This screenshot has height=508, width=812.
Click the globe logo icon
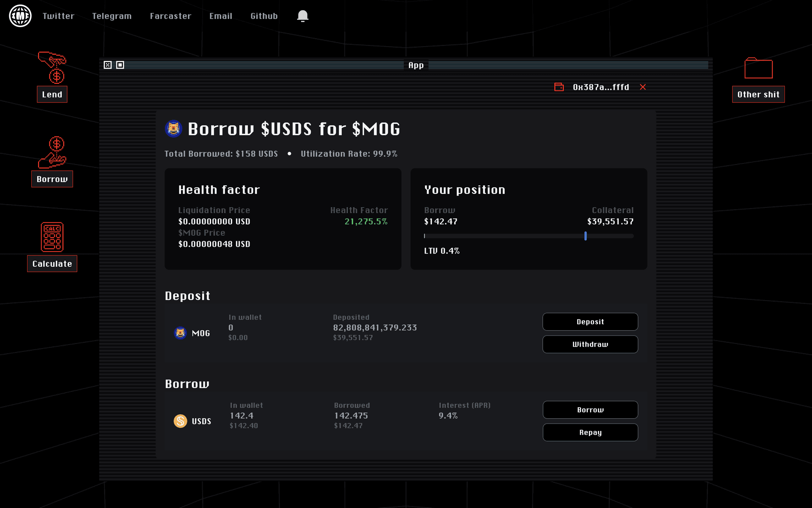point(20,16)
